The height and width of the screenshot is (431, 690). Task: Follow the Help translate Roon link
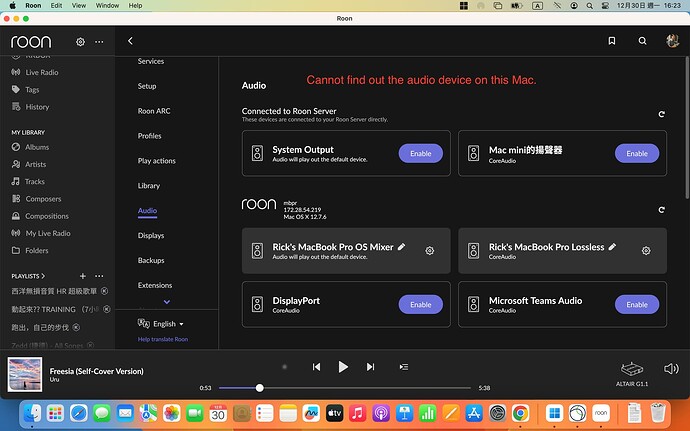pos(163,339)
